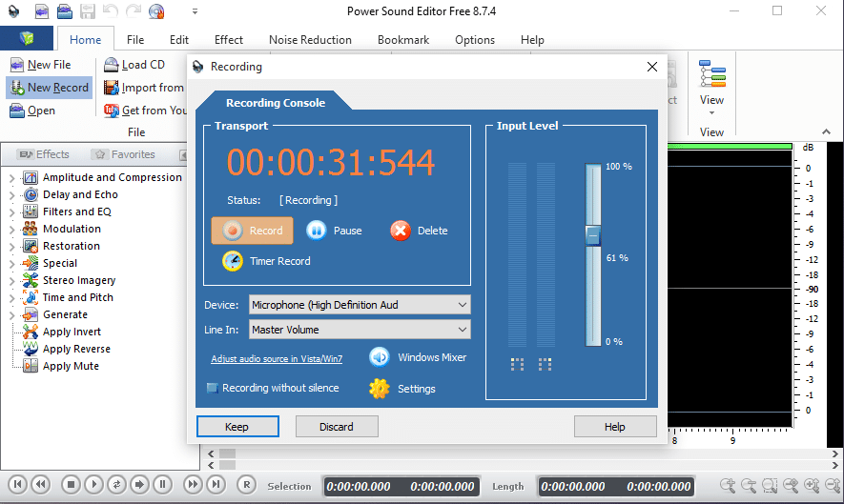Viewport: 844px width, 504px height.
Task: Click Import from video in the ribbon
Action: (144, 87)
